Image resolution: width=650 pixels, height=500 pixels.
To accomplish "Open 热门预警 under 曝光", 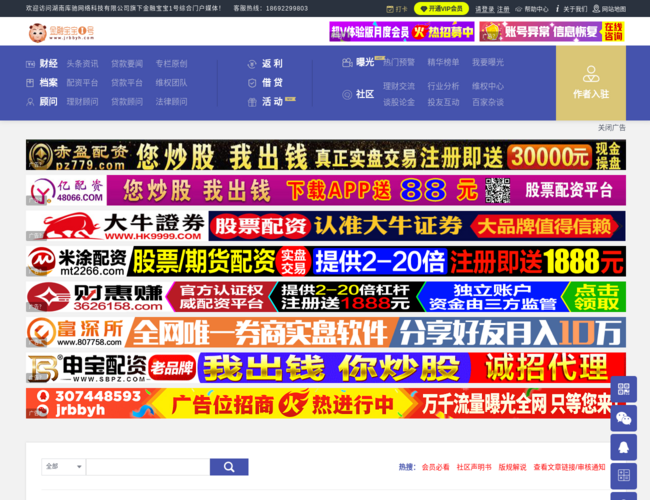I will coord(399,63).
